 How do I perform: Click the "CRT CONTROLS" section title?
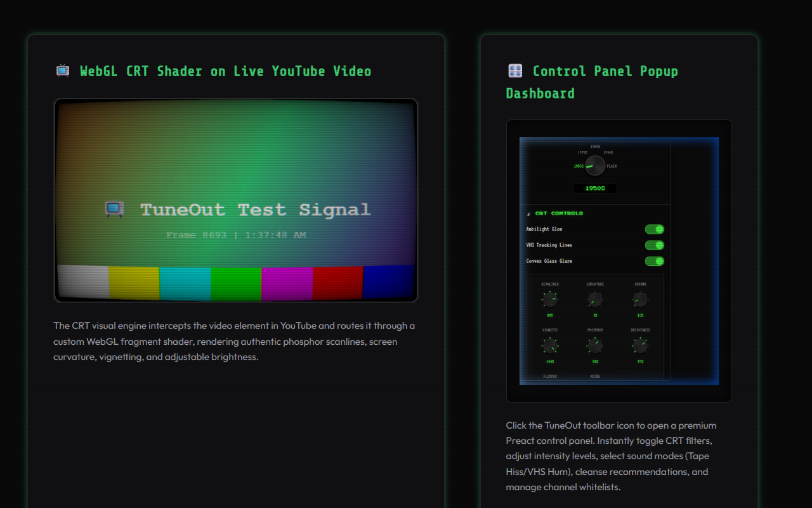[559, 213]
